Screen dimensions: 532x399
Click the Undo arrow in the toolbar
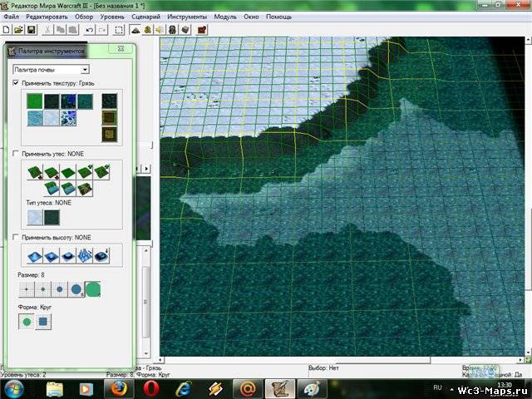point(90,30)
